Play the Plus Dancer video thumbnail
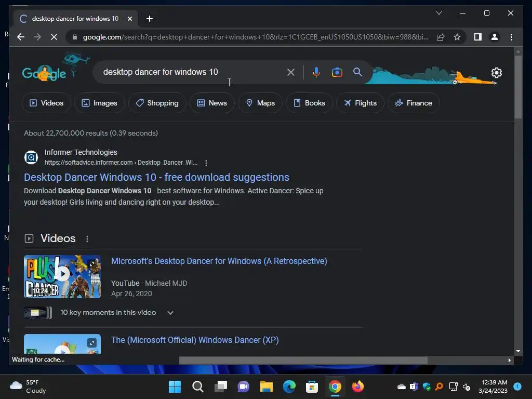The image size is (532, 399). tap(62, 276)
